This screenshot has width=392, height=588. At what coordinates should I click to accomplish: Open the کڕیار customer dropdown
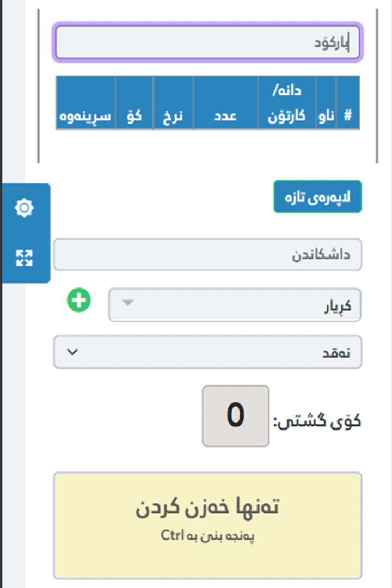point(234,305)
